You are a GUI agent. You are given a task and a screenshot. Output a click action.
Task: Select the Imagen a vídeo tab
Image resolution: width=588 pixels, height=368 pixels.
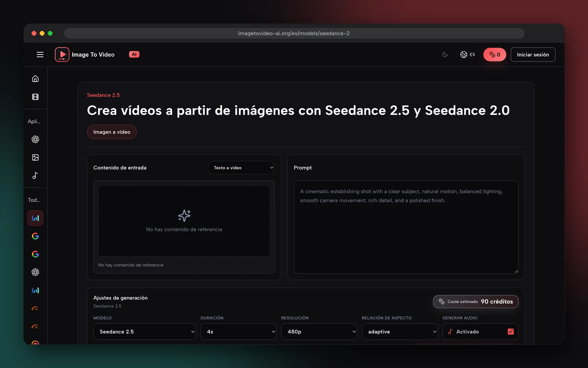pyautogui.click(x=112, y=132)
